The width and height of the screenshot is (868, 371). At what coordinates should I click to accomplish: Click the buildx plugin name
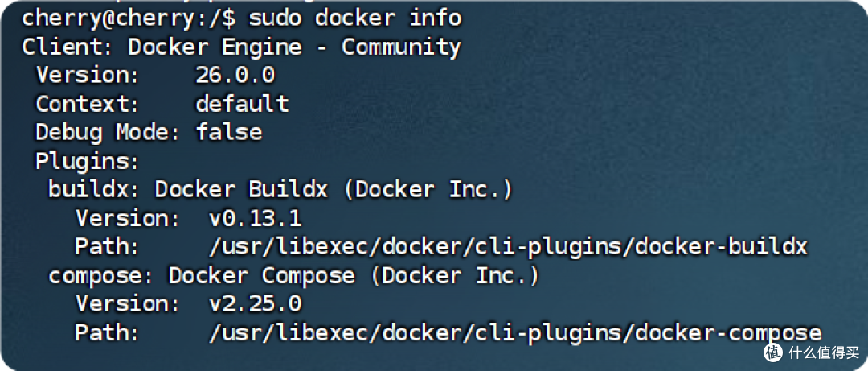pos(95,189)
